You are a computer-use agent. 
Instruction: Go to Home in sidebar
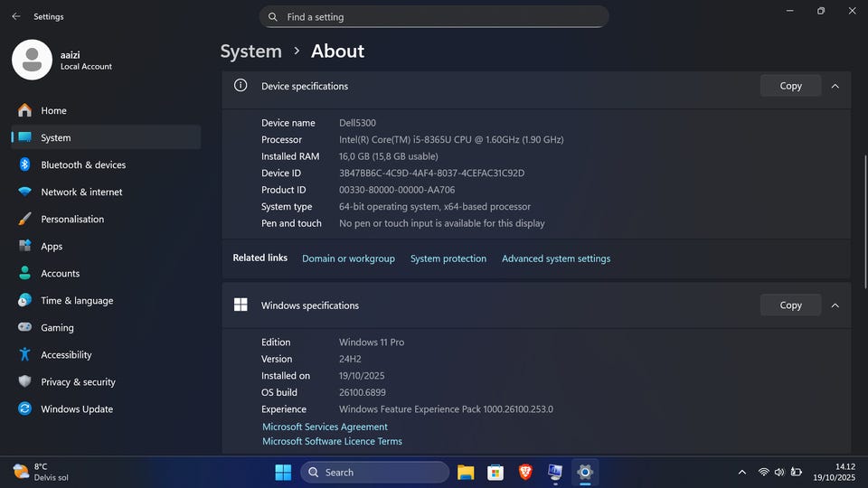point(53,110)
